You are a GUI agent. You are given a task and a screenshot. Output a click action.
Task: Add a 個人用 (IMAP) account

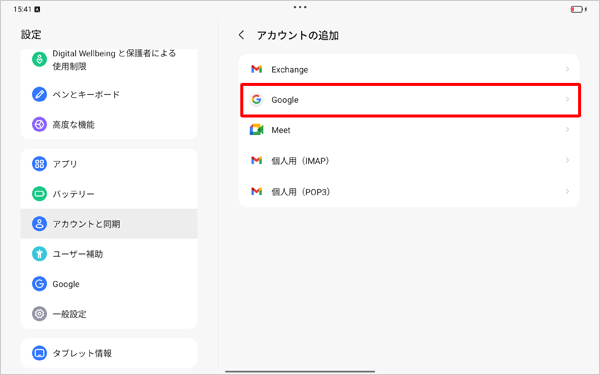tap(409, 160)
